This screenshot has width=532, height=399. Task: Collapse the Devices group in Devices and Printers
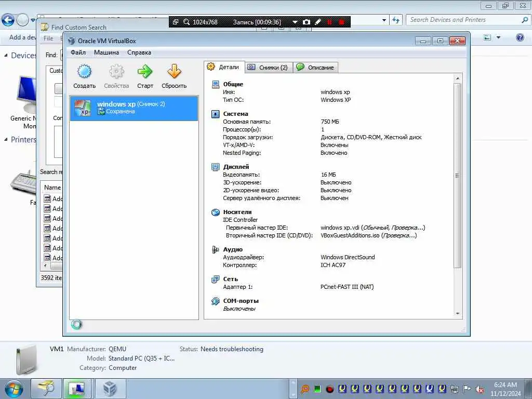tap(6, 55)
